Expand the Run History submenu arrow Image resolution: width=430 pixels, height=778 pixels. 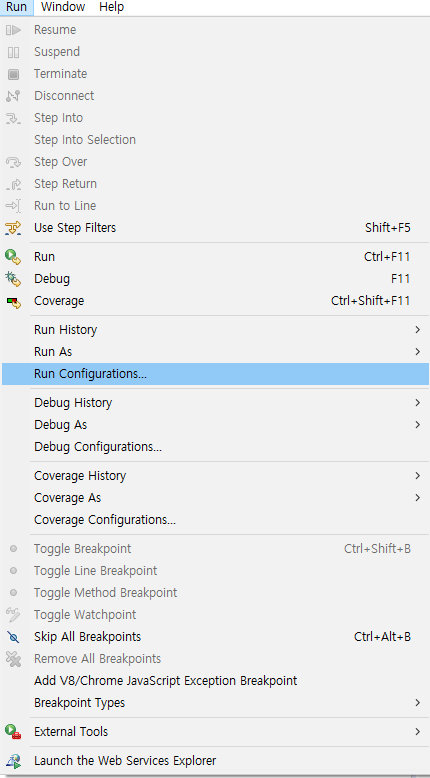click(418, 330)
